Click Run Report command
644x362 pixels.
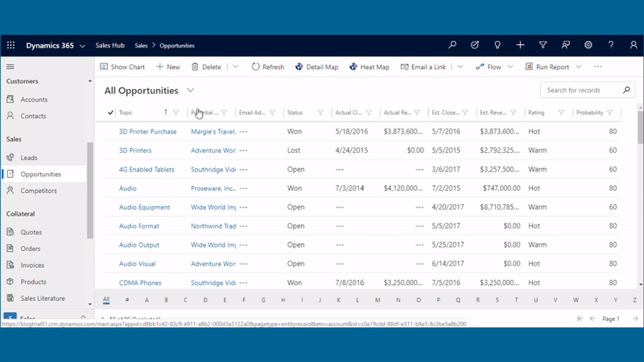(x=547, y=67)
